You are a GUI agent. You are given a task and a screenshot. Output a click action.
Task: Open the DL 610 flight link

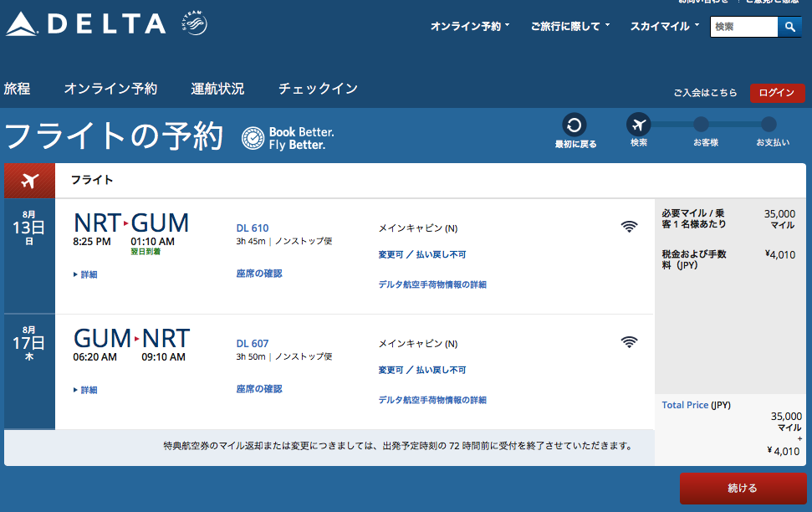(x=253, y=228)
